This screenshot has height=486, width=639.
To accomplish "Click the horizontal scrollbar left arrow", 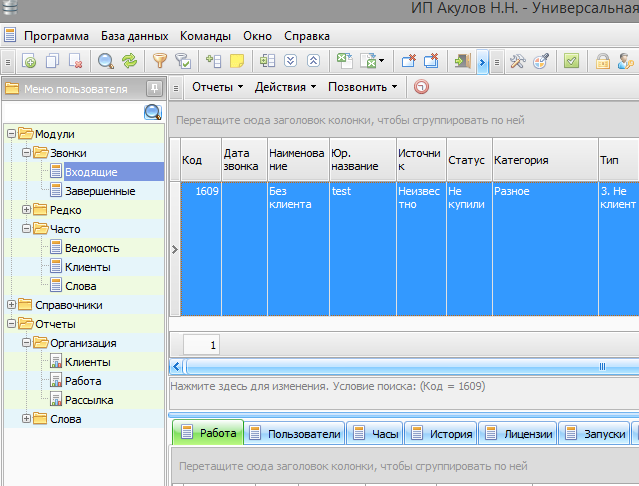I will [x=176, y=367].
